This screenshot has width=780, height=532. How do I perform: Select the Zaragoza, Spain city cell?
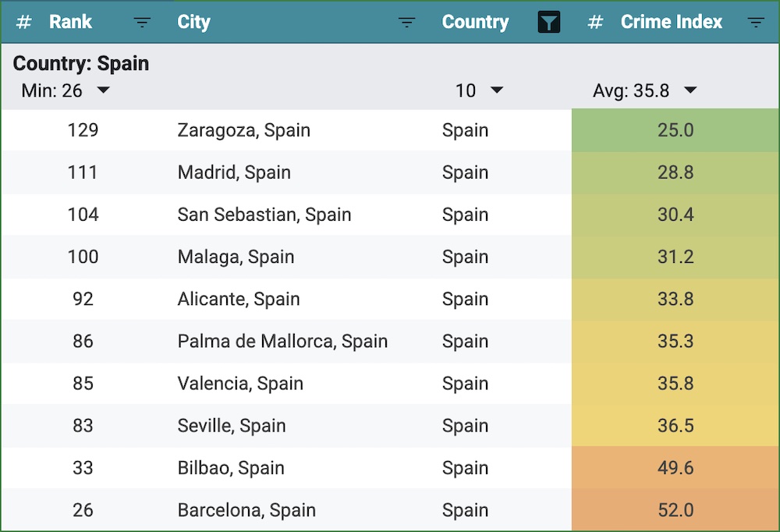[243, 130]
